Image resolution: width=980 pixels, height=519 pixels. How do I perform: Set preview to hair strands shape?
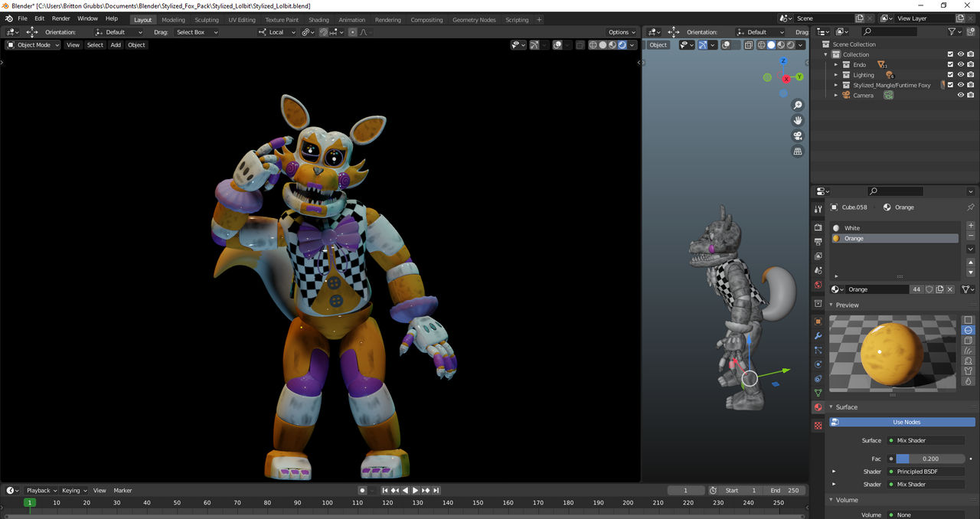[969, 351]
